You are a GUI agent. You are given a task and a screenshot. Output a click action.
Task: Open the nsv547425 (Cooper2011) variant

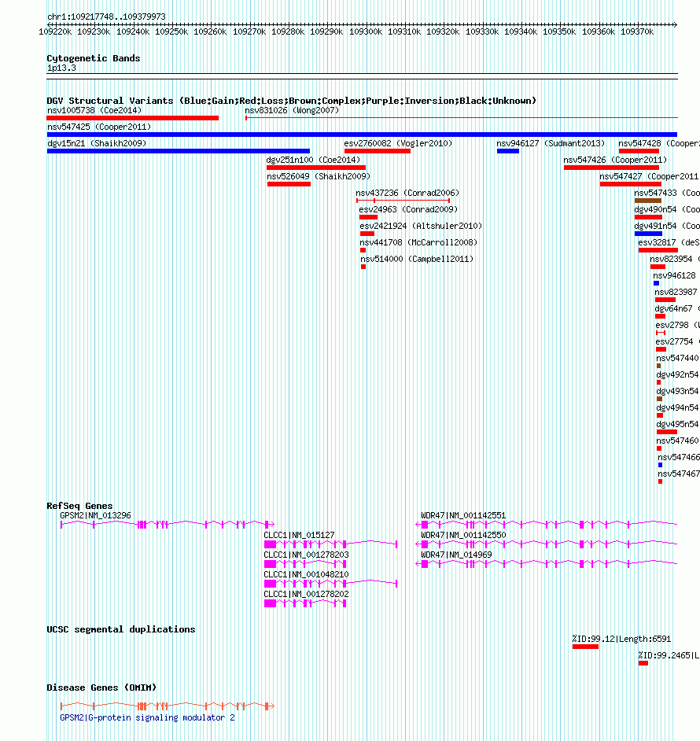(99, 127)
